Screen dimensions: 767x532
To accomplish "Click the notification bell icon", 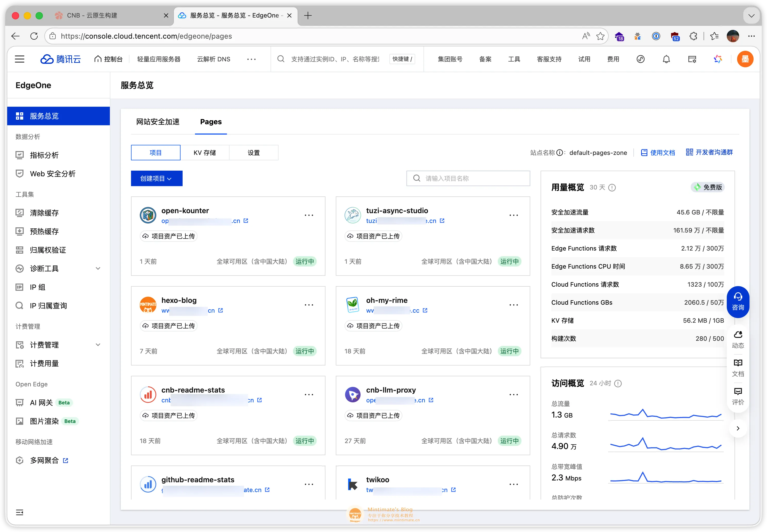I will click(x=666, y=59).
